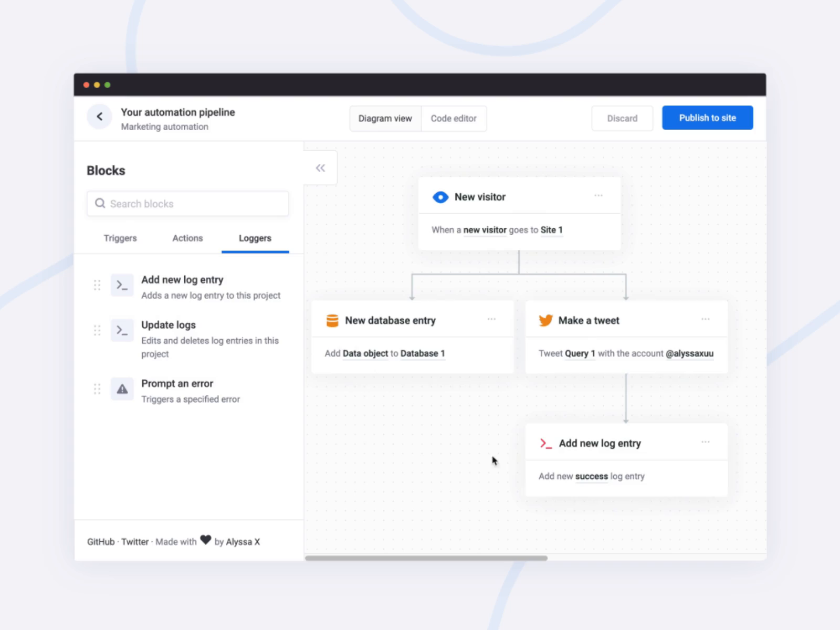
Task: Select the Twitter icon on Make a tweet block
Action: tap(545, 320)
